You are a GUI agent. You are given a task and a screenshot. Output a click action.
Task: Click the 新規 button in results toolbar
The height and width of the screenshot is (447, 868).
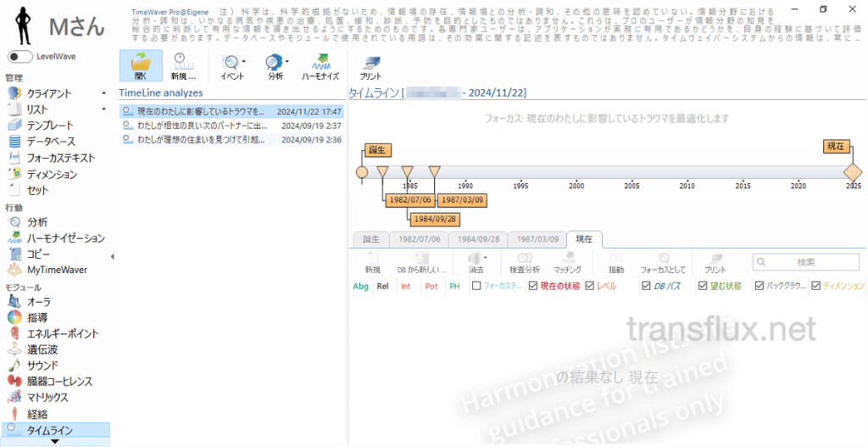point(373,263)
